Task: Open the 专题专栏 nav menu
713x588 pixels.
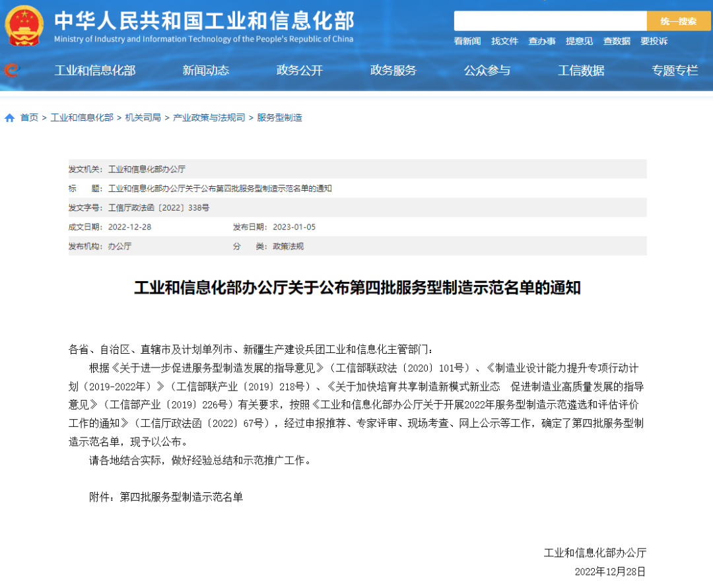Action: [675, 71]
